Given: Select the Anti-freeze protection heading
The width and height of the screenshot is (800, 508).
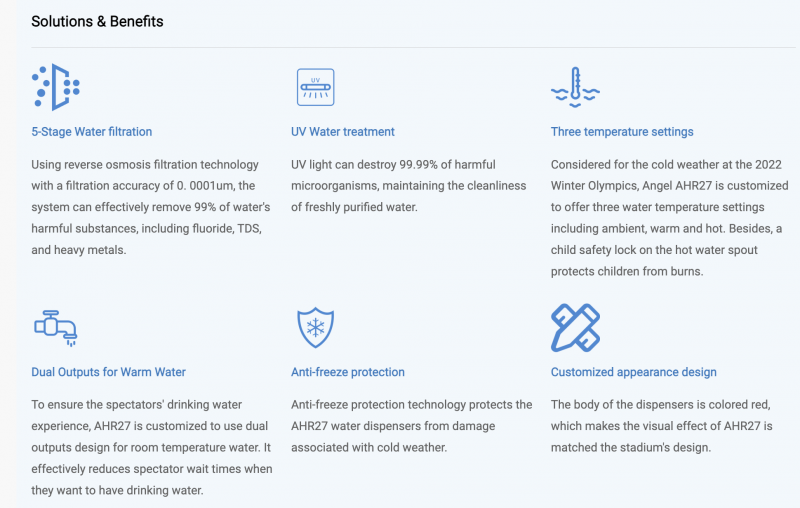Looking at the screenshot, I should pyautogui.click(x=348, y=372).
